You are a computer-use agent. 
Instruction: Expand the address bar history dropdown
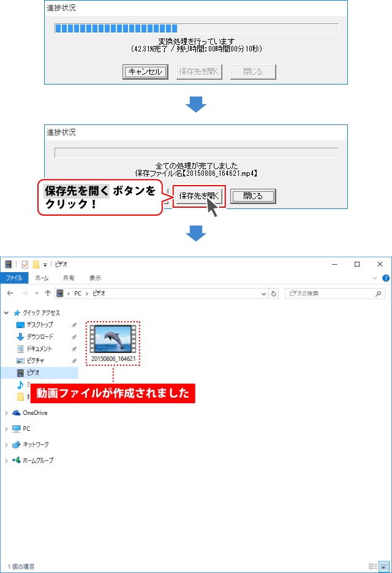tap(264, 294)
